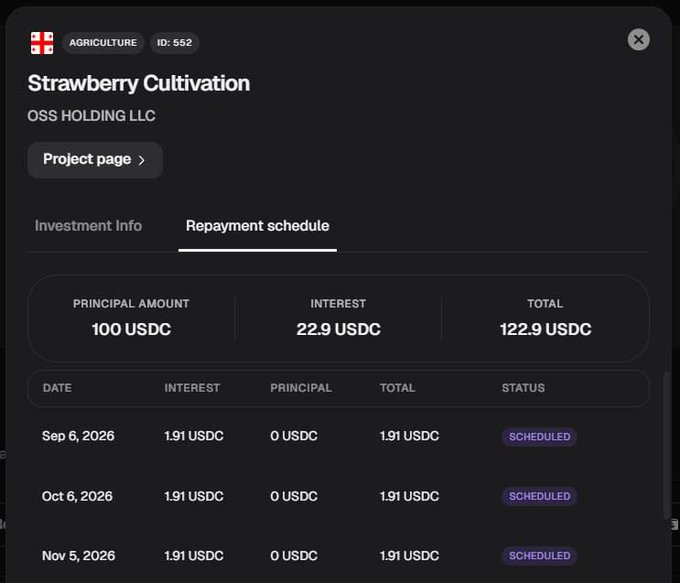This screenshot has width=680, height=583.
Task: Click SCHEDULED badge for Sep 6, 2026
Action: click(x=539, y=436)
